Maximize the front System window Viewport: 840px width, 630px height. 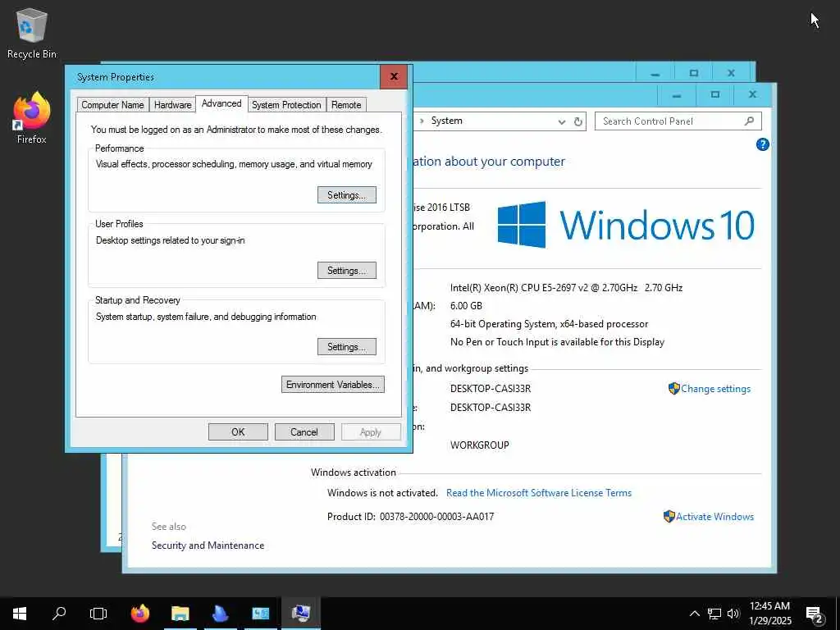(715, 95)
